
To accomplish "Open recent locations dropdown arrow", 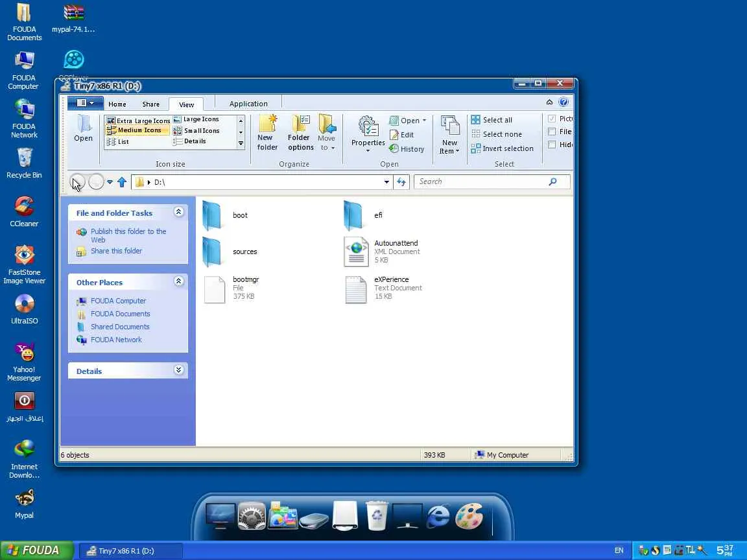I will [110, 182].
